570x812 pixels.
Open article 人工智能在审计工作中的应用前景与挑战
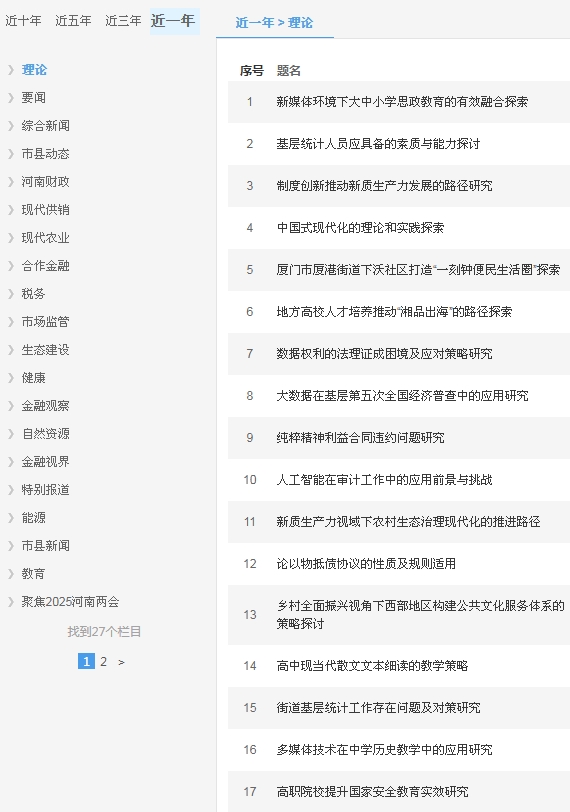384,480
